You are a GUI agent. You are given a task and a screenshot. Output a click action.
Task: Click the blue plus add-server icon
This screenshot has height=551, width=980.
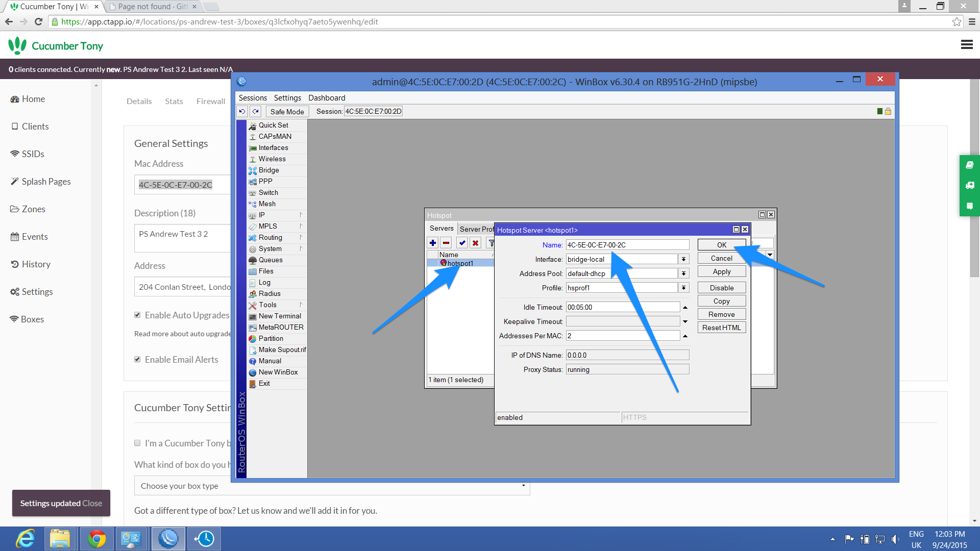coord(433,243)
